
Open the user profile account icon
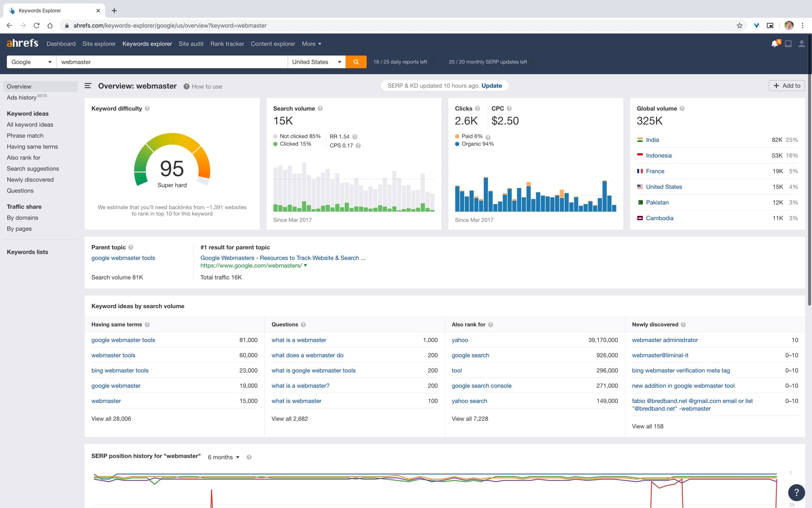[802, 44]
